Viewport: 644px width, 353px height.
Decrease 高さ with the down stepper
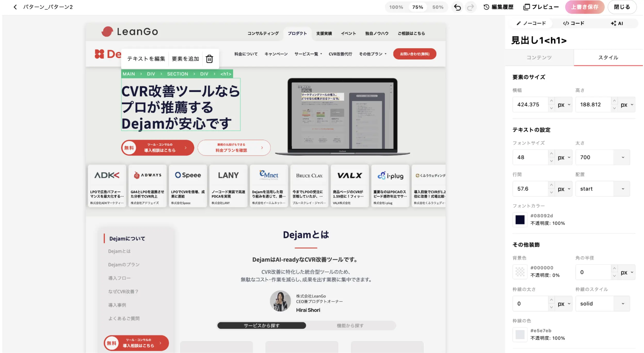coord(614,108)
